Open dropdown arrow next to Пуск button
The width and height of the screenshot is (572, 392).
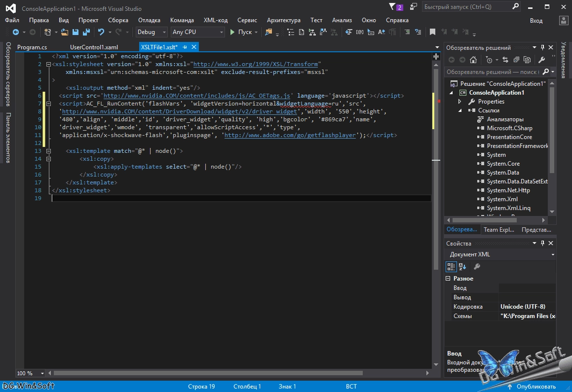pos(256,32)
